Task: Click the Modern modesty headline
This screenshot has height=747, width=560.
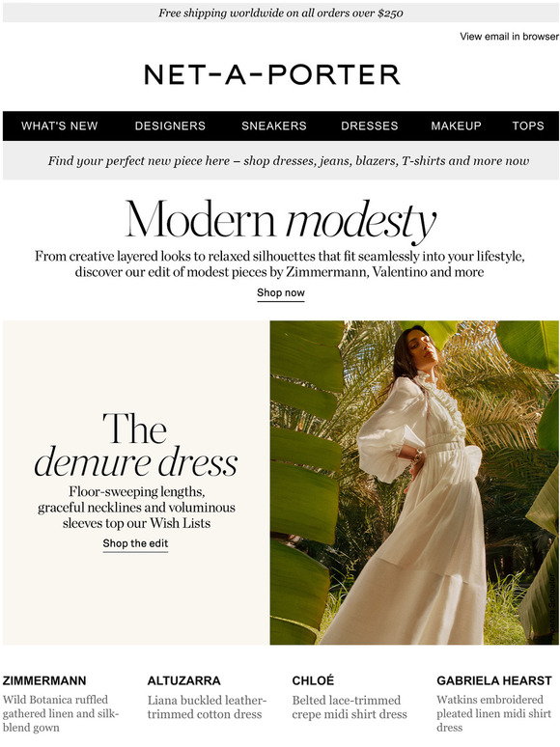Action: [281, 220]
